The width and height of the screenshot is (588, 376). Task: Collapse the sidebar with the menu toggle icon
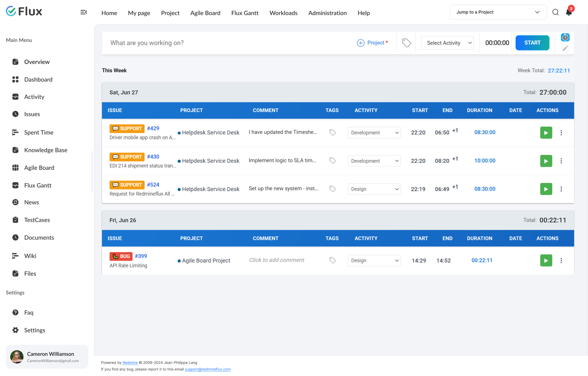coord(84,12)
